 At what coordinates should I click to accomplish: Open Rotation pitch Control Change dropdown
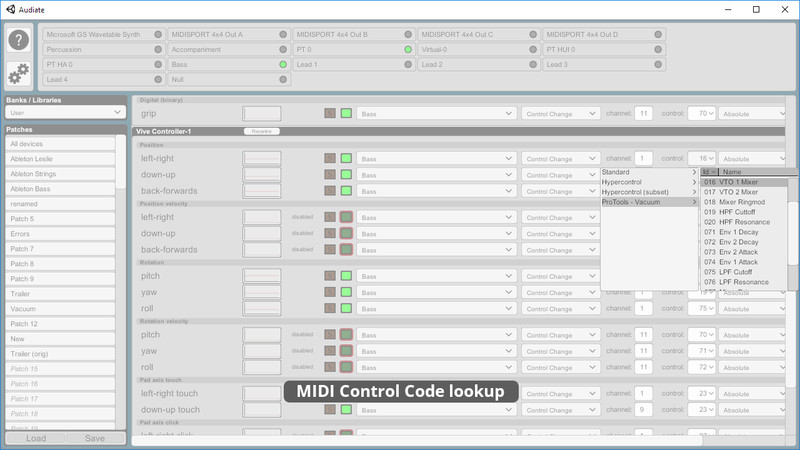point(560,276)
